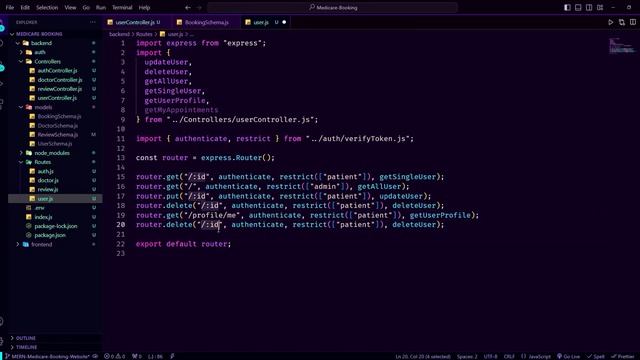Start the Go Live server
Viewport: 640px width, 360px height.
point(569,356)
